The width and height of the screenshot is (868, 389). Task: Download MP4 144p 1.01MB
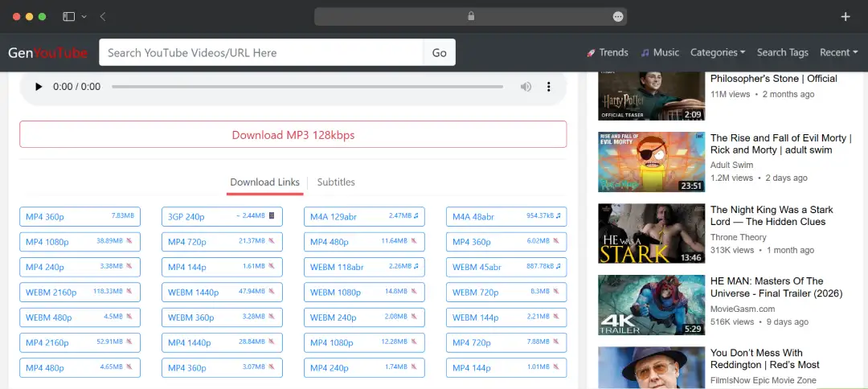pyautogui.click(x=506, y=368)
